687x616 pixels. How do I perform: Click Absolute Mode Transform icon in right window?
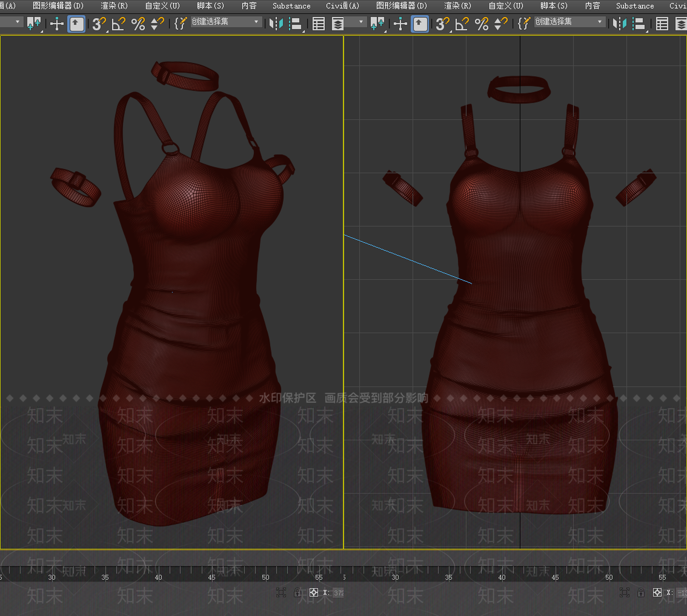(657, 593)
